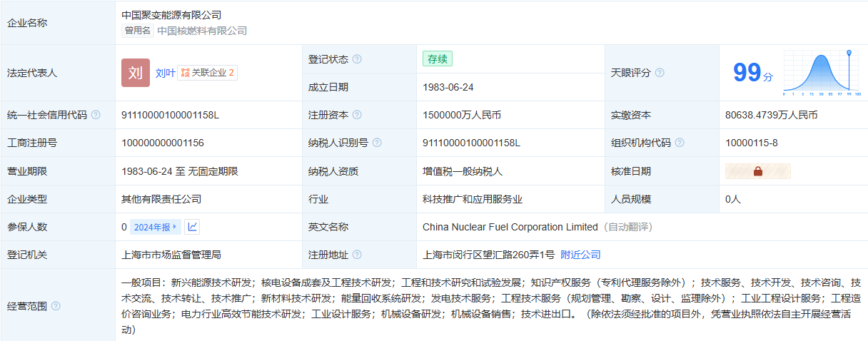This screenshot has height=341, width=868.
Task: Open the trend chart icon beside 参保人数
Action: 192,227
